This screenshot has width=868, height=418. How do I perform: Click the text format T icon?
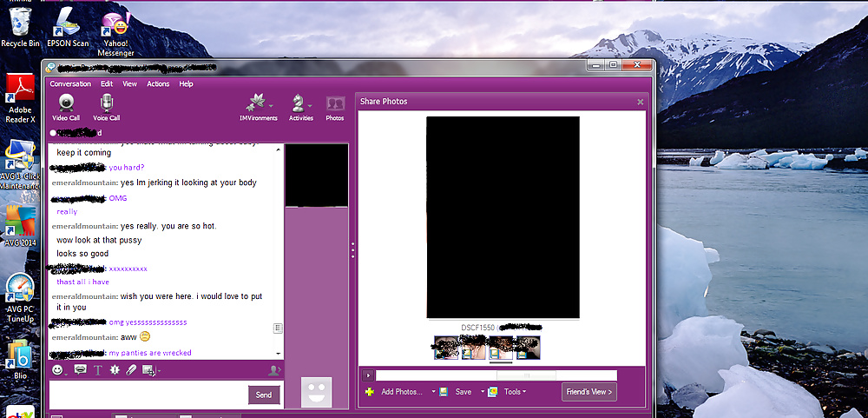(x=97, y=370)
